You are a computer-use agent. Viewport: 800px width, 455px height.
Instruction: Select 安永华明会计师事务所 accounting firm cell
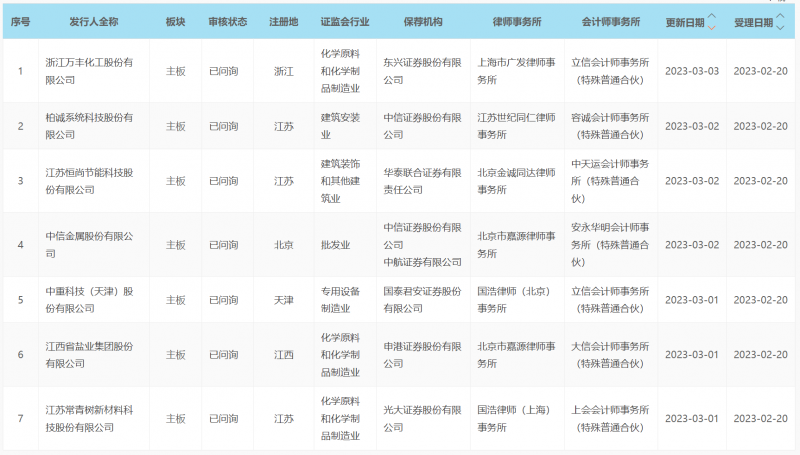(610, 245)
